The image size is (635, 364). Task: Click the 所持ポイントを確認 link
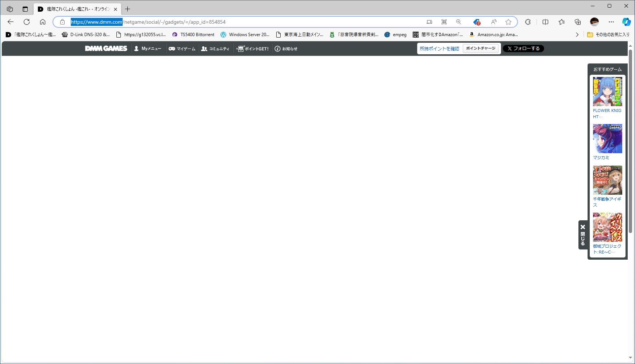tap(439, 49)
